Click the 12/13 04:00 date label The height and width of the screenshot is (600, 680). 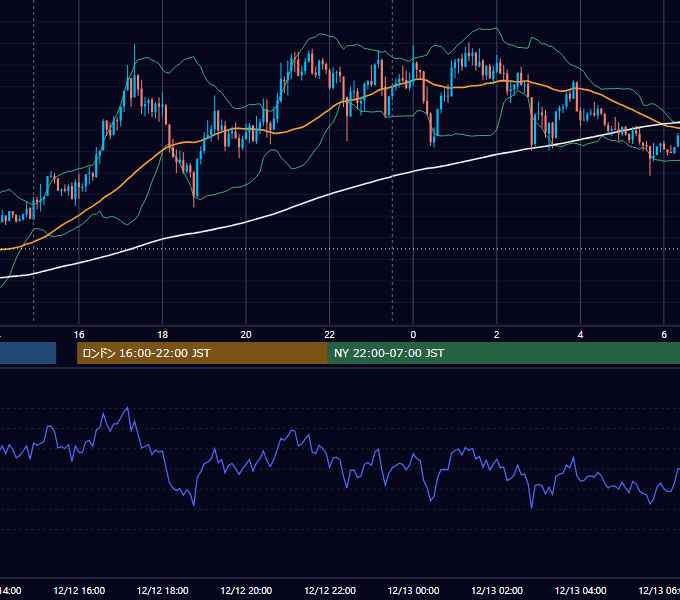(580, 590)
